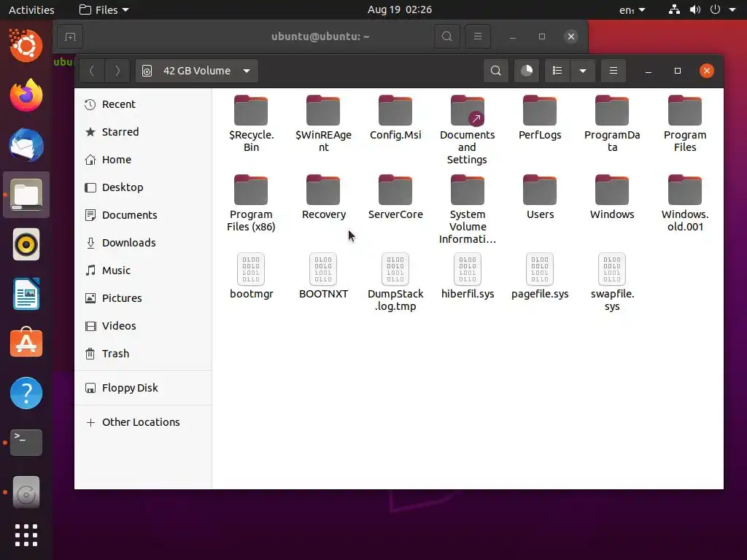Click the network icon in top bar
The width and height of the screenshot is (747, 560).
pyautogui.click(x=674, y=9)
